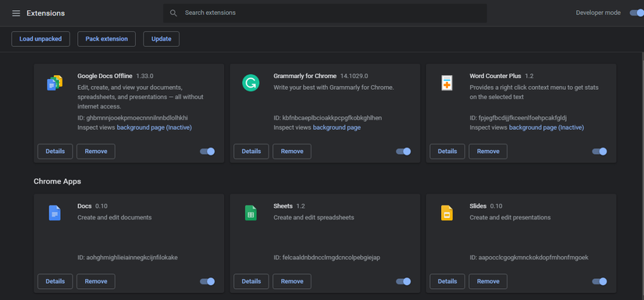
Task: Select the Docs app ID text
Action: tap(127, 258)
